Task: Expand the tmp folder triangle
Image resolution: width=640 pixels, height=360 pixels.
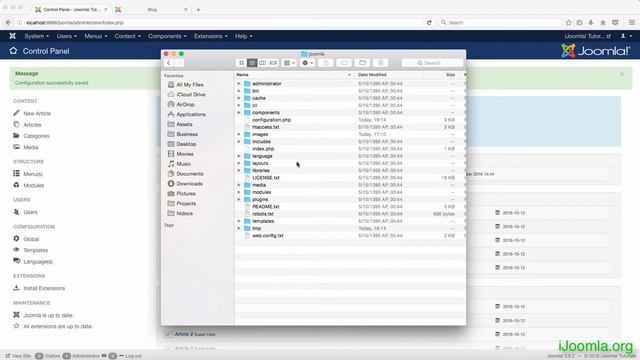Action: click(239, 228)
